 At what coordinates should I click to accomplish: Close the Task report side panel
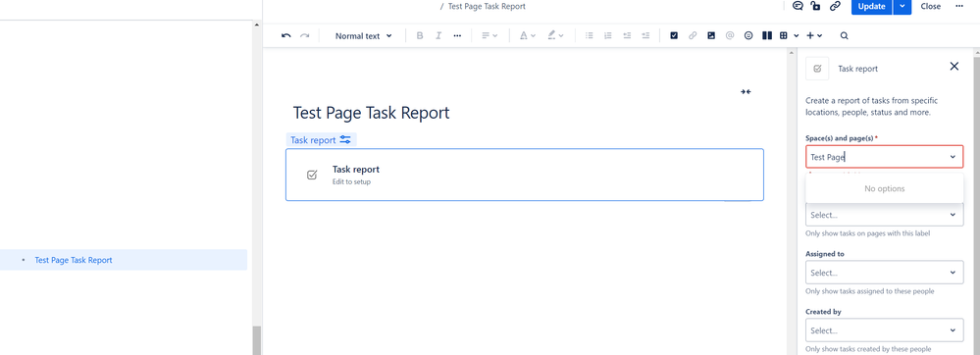tap(954, 67)
